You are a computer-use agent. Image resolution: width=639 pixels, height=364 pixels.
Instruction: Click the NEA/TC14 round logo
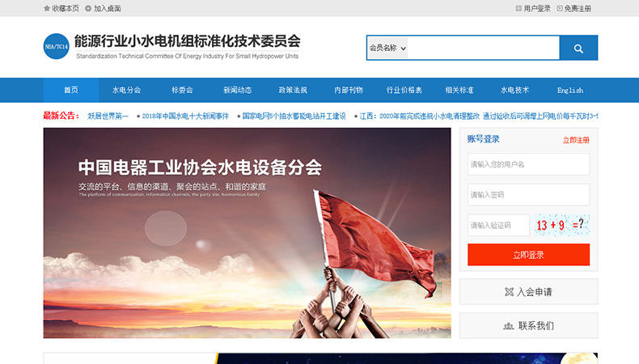tap(57, 46)
